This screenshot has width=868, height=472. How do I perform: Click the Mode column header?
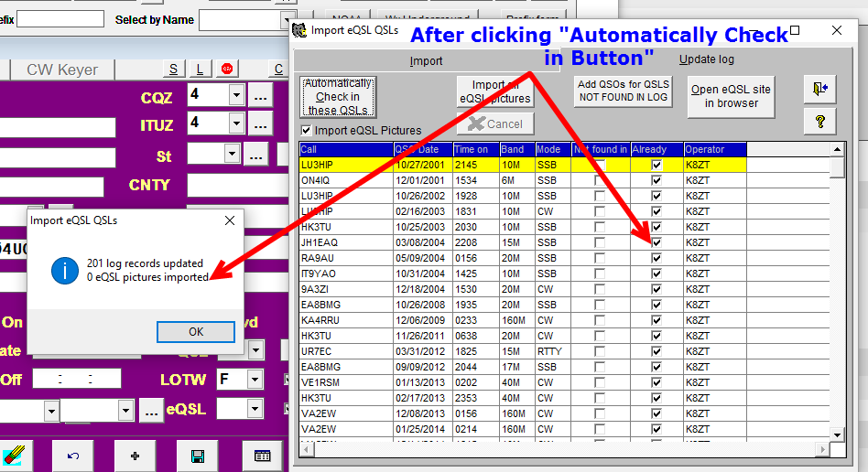[552, 149]
